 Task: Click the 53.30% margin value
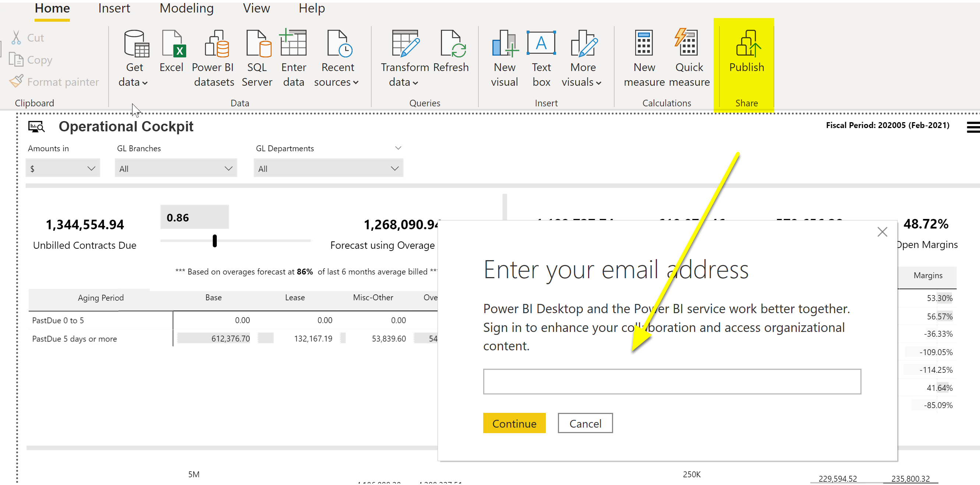coord(939,298)
